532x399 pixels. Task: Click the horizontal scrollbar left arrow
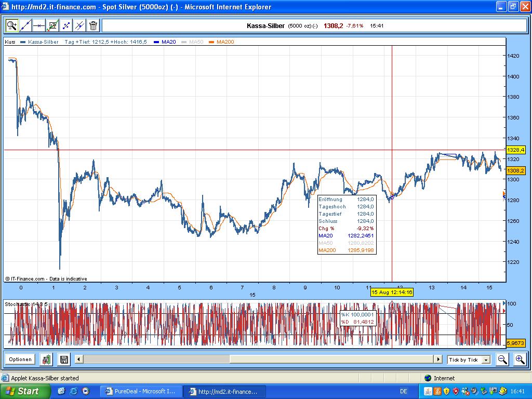pyautogui.click(x=78, y=359)
